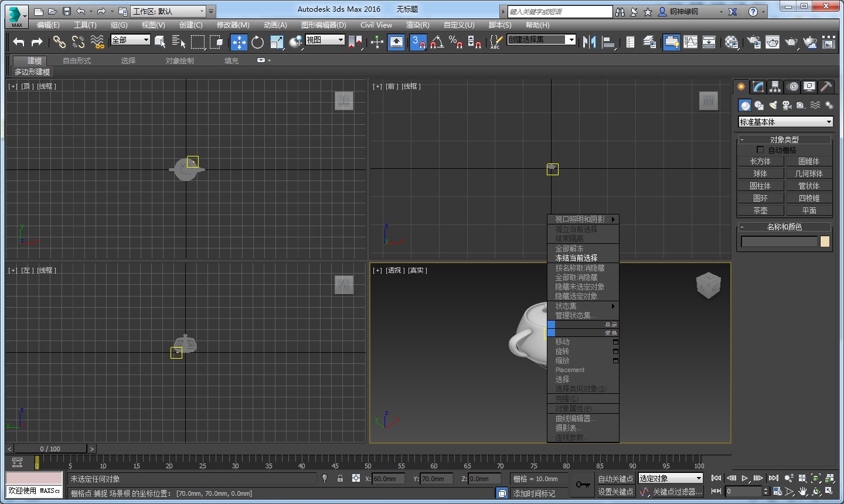Open Material Editor icon
The height and width of the screenshot is (504, 844).
pos(731,42)
